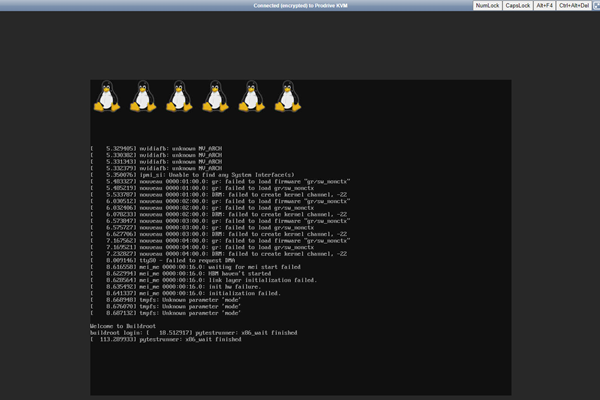Send Ctrl+Alt+Del to the remote machine
Image resolution: width=600 pixels, height=400 pixels.
(574, 5)
